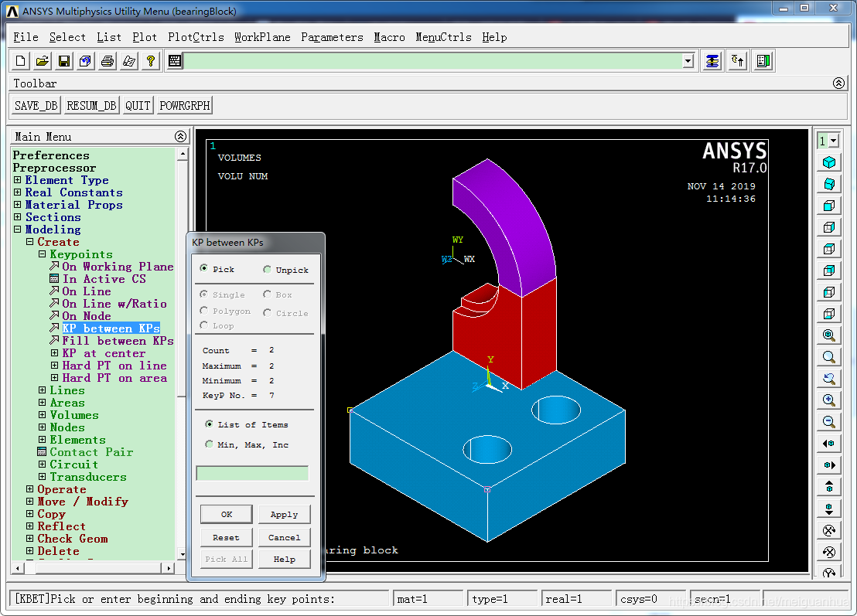Expand the Material Props node
The image size is (857, 616).
[x=18, y=204]
